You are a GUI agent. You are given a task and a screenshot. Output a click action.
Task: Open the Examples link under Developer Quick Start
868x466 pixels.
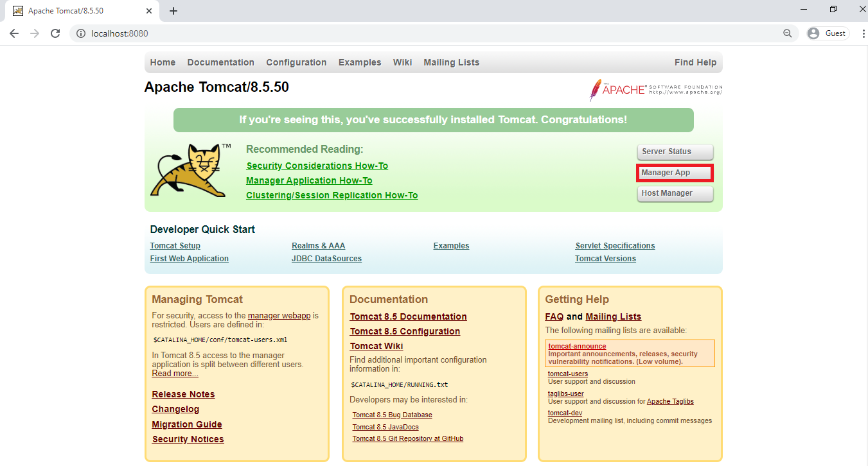451,246
